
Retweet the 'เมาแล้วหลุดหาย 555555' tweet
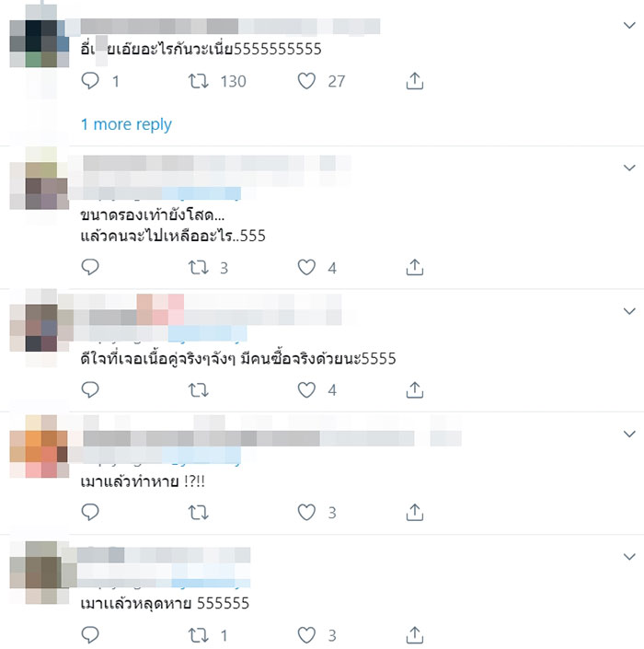[x=198, y=635]
